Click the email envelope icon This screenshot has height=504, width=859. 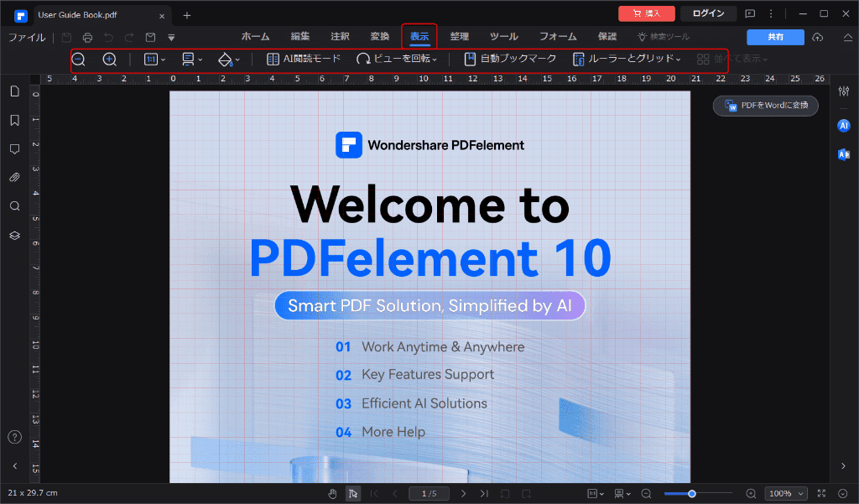(x=151, y=37)
